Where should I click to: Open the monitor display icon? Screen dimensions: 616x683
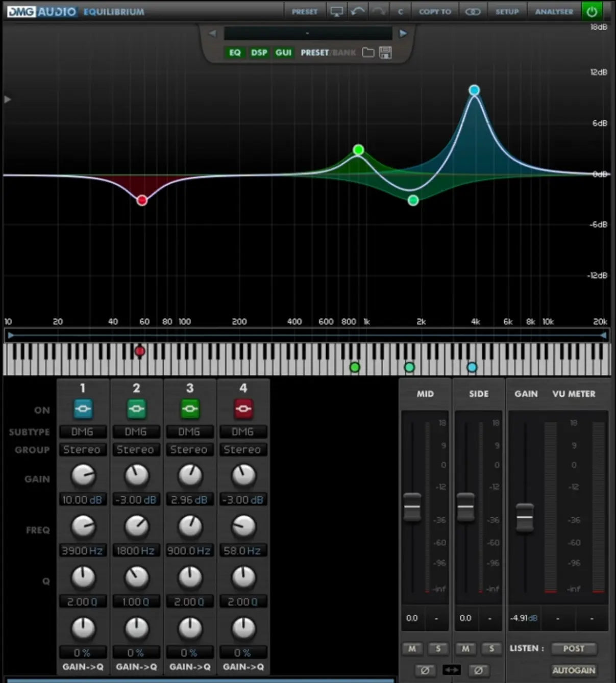pyautogui.click(x=336, y=11)
